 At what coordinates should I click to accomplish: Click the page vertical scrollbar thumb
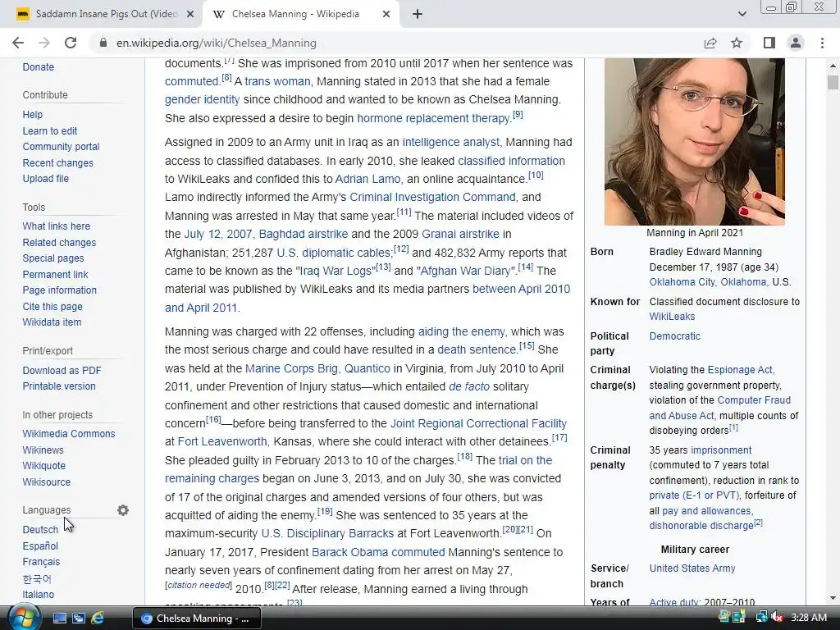(833, 83)
